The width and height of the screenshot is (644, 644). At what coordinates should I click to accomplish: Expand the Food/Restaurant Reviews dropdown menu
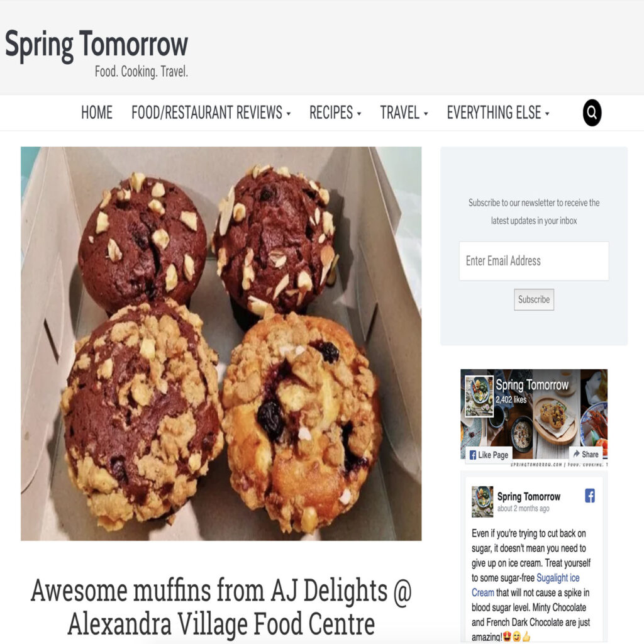click(211, 113)
